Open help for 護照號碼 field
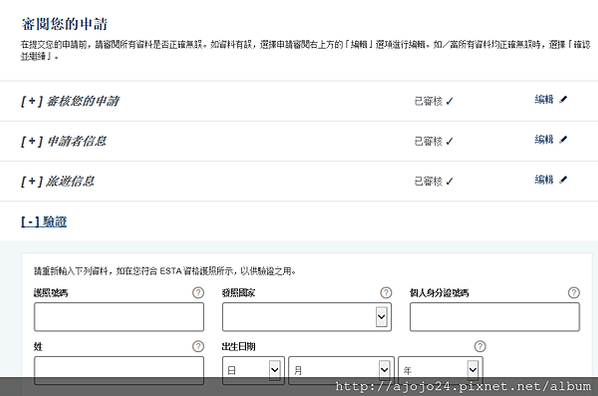Screen dimensions: 598x396 [x=198, y=293]
